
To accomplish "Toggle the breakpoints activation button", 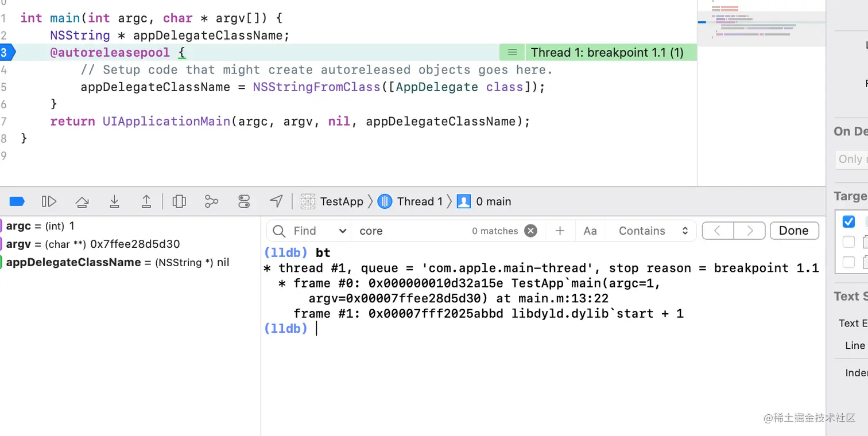I will click(x=17, y=201).
